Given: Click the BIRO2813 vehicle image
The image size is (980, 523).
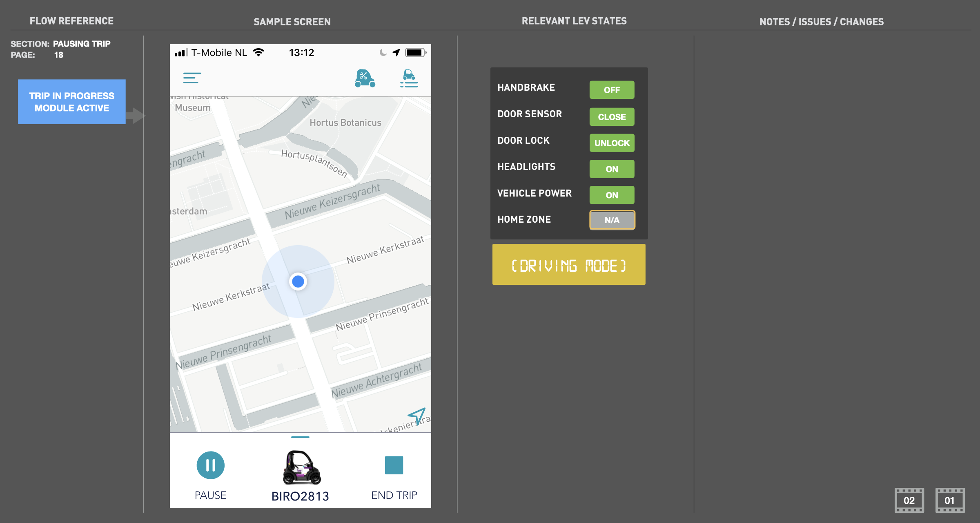Looking at the screenshot, I should [x=301, y=467].
